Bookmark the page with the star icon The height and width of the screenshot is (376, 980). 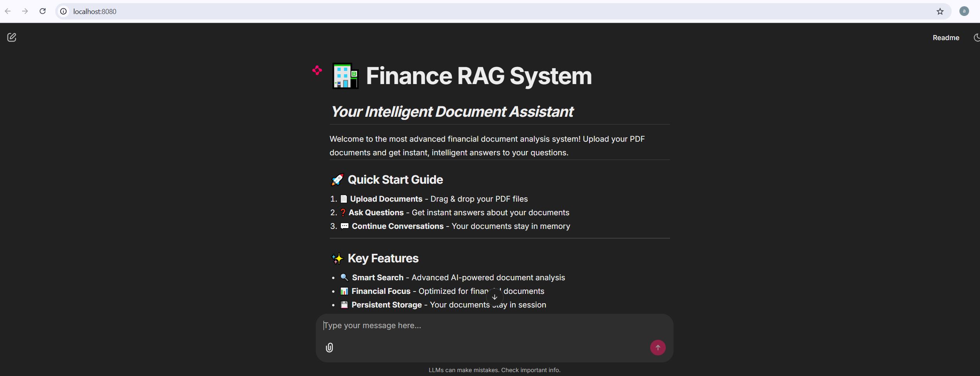(x=939, y=11)
